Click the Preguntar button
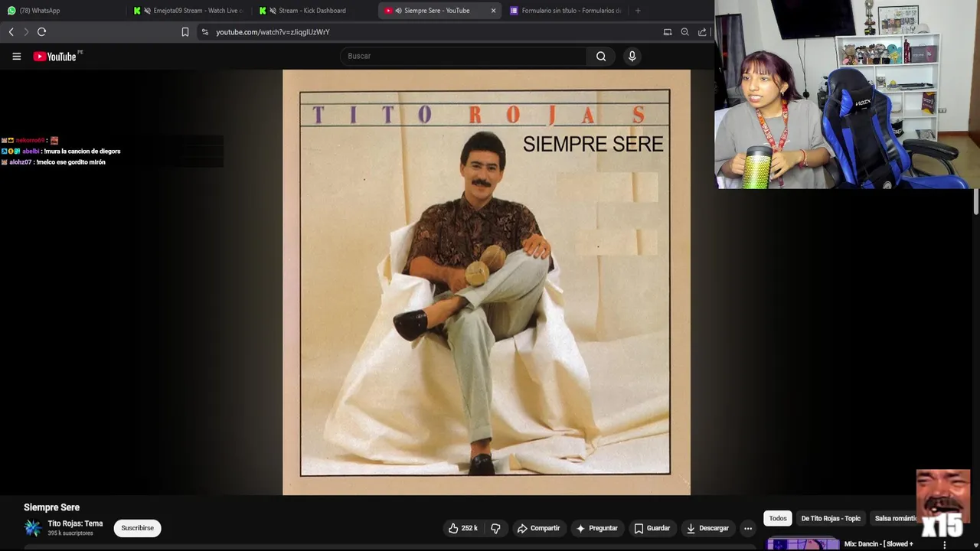Image resolution: width=980 pixels, height=551 pixels. click(x=596, y=528)
